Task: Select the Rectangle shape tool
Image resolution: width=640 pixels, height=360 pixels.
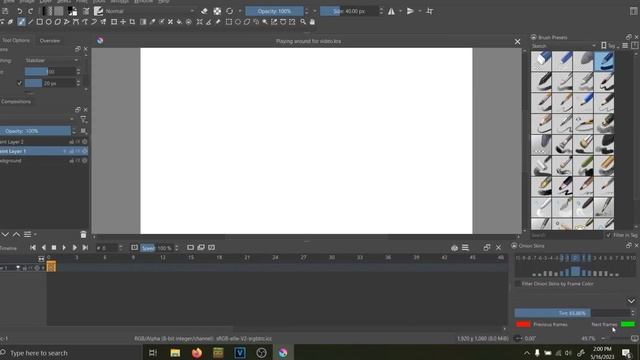Action: tap(40, 22)
